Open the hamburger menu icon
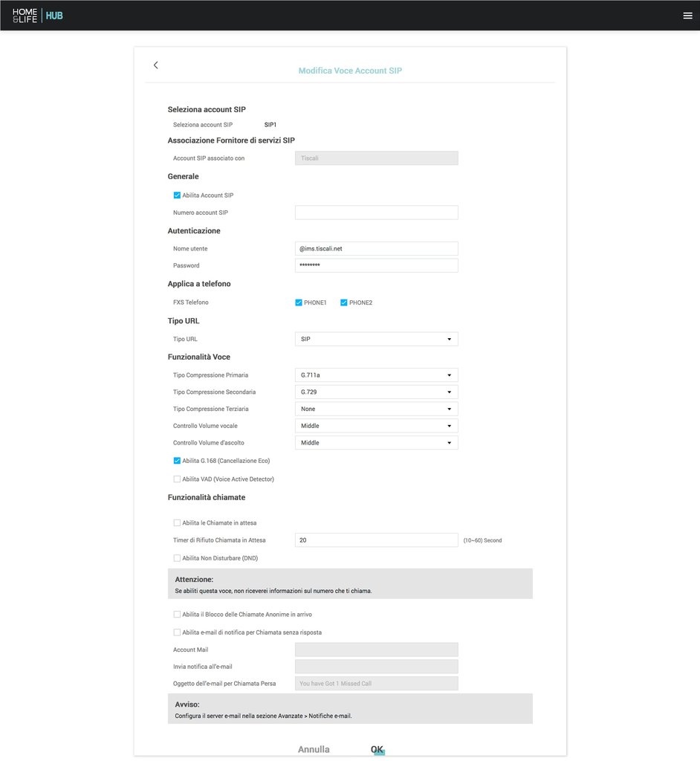This screenshot has height=761, width=700. 687,16
